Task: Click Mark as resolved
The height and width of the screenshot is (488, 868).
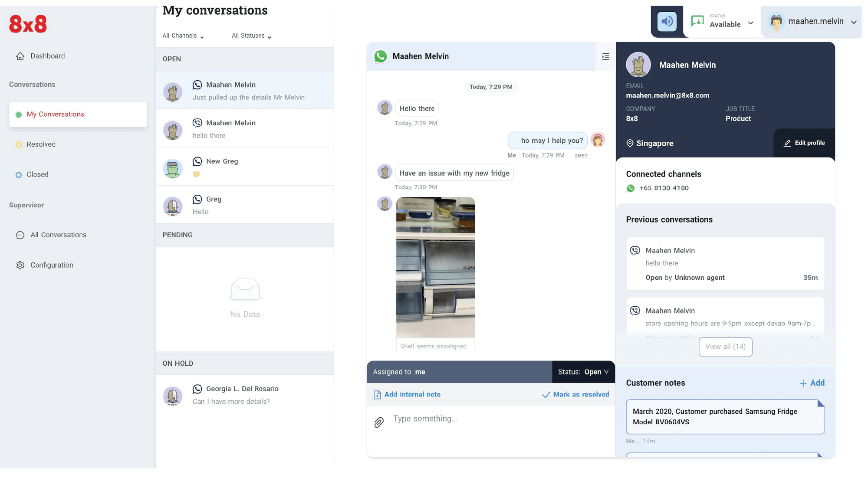Action: pyautogui.click(x=575, y=394)
